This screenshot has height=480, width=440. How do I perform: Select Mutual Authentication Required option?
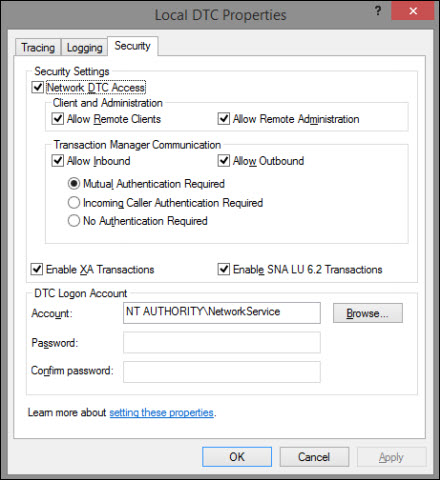74,184
